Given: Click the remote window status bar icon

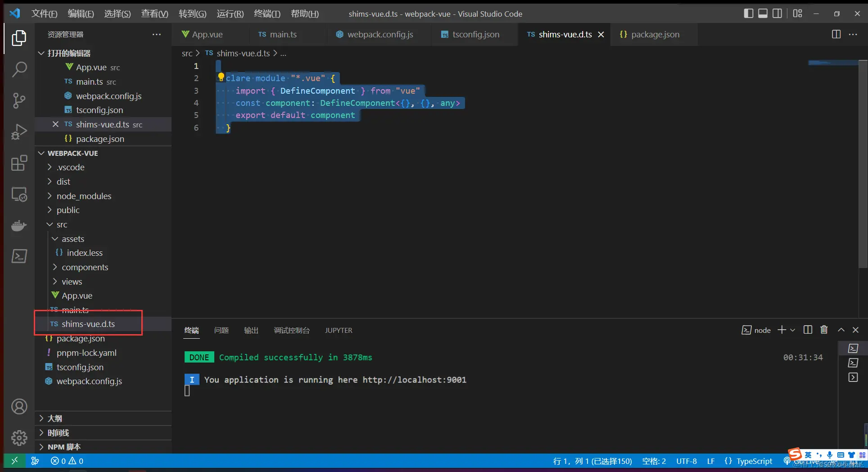Looking at the screenshot, I should (14, 461).
